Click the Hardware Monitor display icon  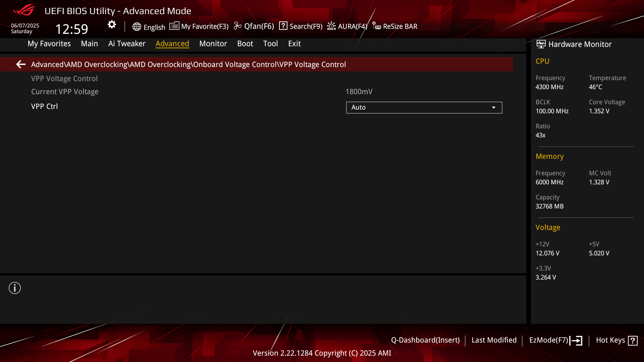coord(541,44)
